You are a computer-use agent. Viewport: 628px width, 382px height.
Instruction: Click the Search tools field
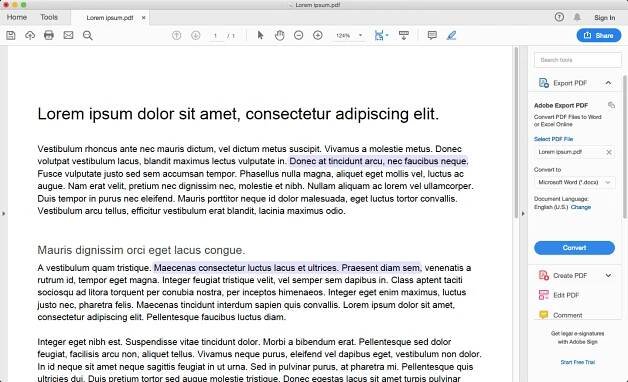coord(578,60)
